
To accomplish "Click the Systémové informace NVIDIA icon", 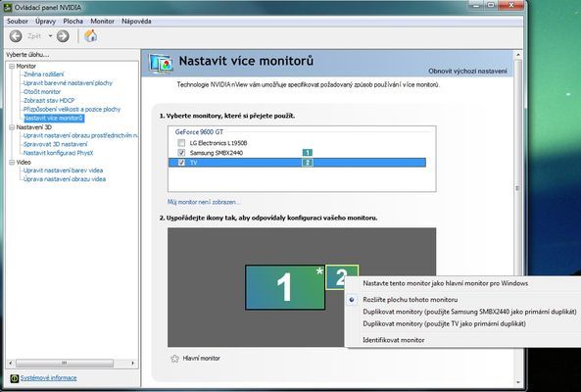I will (x=14, y=378).
